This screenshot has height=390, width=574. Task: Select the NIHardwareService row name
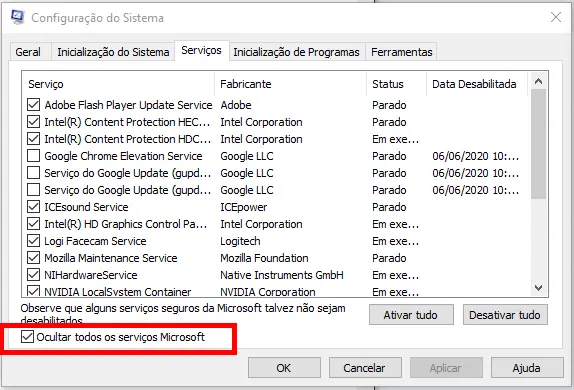pyautogui.click(x=91, y=275)
